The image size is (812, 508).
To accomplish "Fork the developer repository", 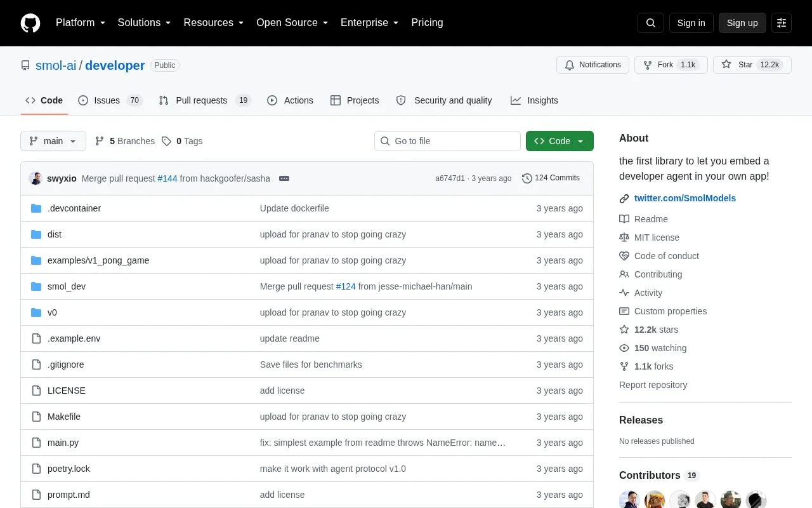I will pyautogui.click(x=671, y=65).
